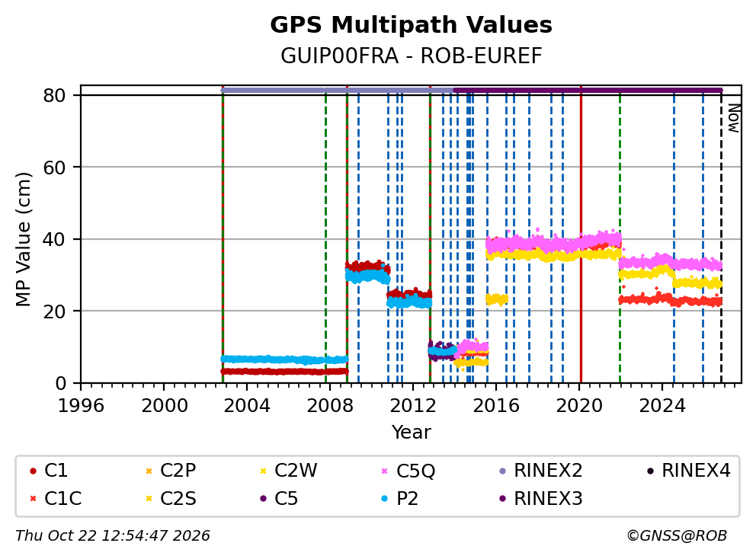Select the RINEX2 legend entry label
This screenshot has height=559, width=756.
pos(548,471)
